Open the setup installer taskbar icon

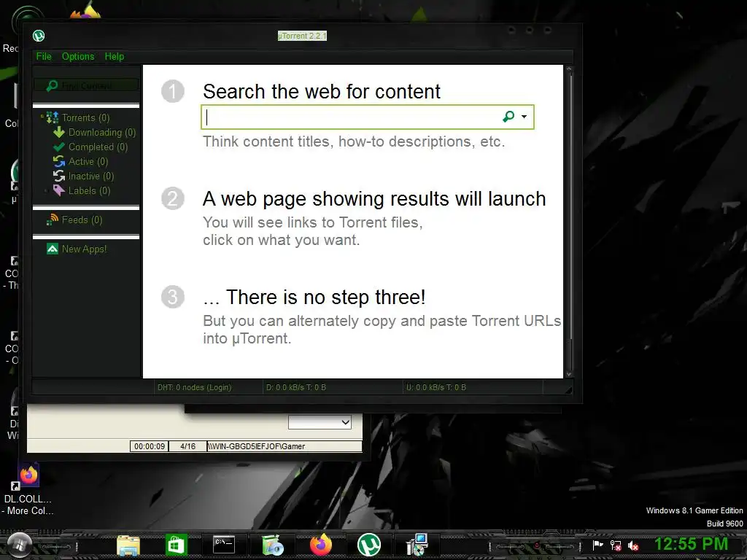(417, 545)
